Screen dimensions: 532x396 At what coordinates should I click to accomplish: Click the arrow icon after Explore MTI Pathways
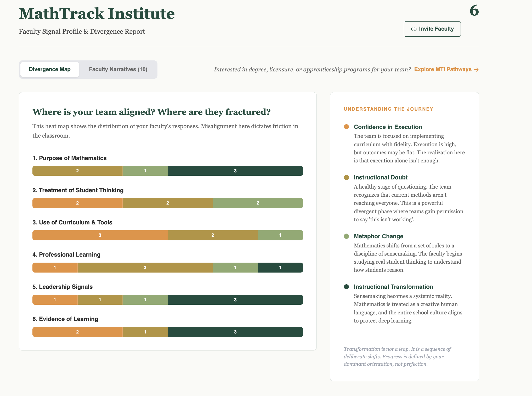point(476,70)
